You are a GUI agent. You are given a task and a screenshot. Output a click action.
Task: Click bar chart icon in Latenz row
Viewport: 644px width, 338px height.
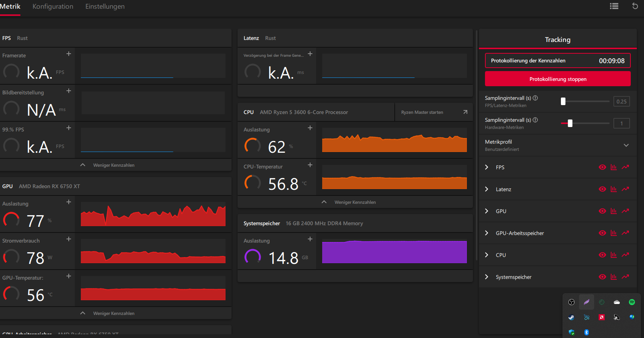614,189
